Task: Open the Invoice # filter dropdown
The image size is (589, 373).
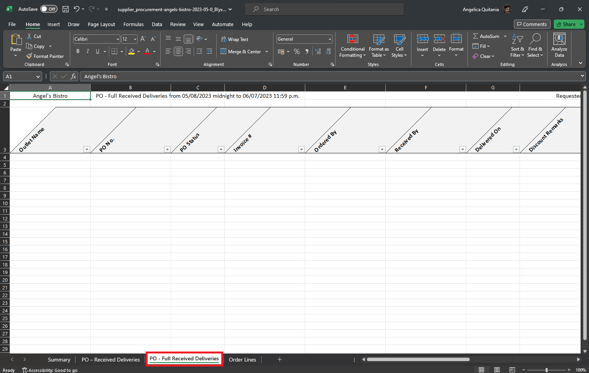Action: pyautogui.click(x=301, y=150)
